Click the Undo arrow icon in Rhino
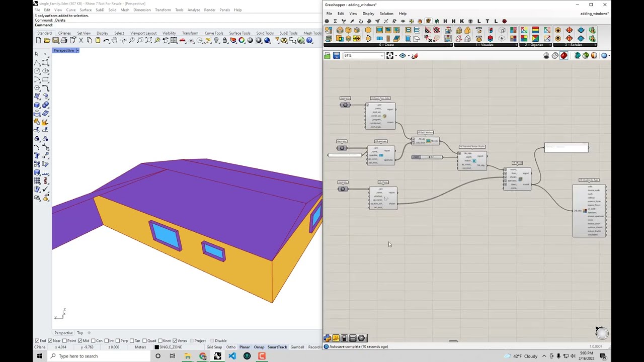The height and width of the screenshot is (362, 644). [x=106, y=41]
